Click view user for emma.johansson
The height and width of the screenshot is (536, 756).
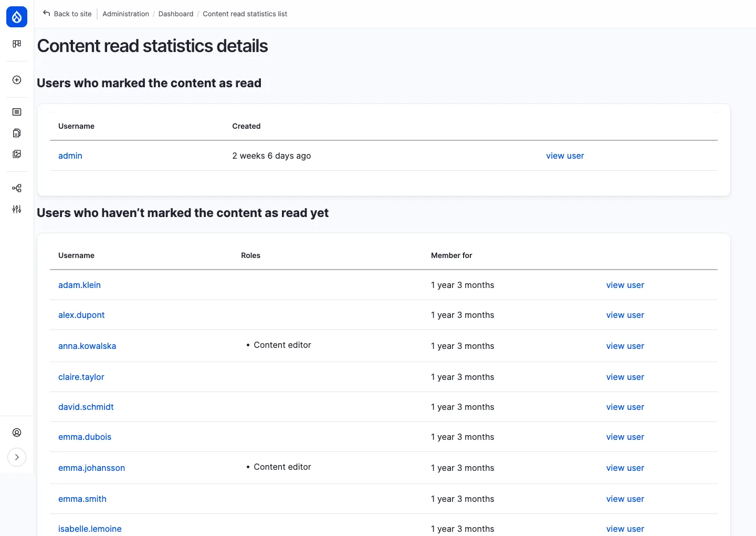[625, 468]
